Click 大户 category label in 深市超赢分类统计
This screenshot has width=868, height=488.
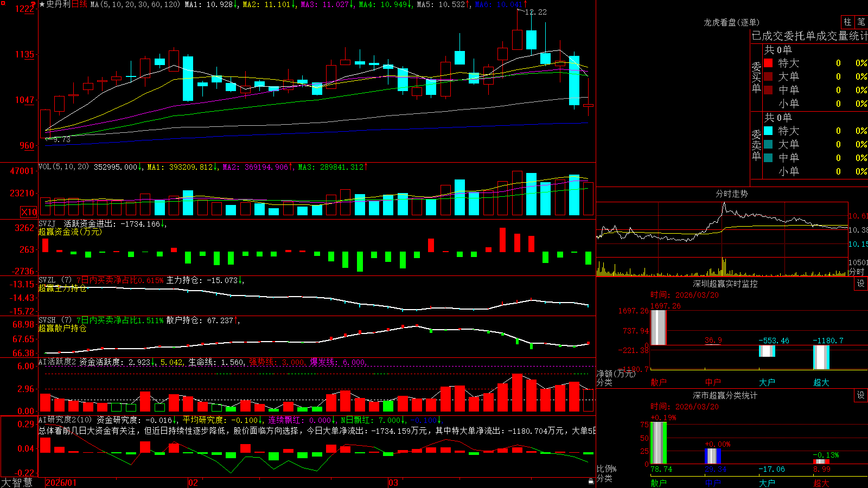click(x=767, y=483)
